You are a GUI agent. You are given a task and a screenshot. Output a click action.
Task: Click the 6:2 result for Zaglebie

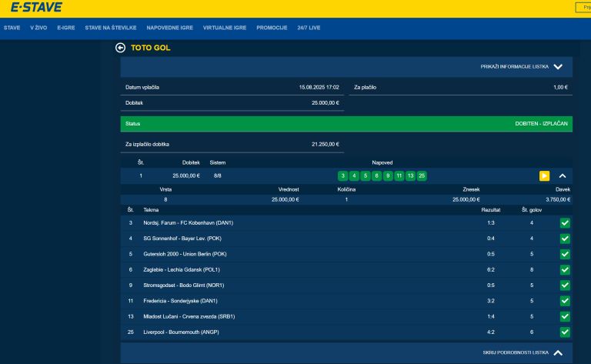click(491, 270)
